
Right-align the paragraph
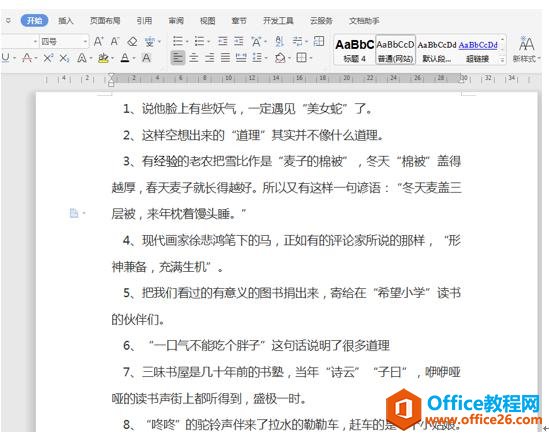coord(209,57)
